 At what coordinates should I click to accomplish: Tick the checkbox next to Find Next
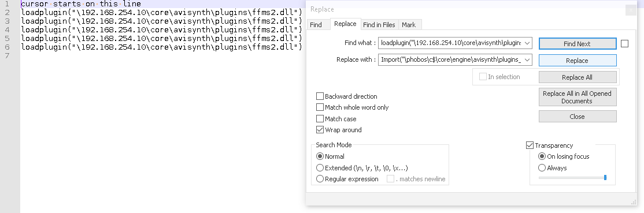tap(624, 43)
